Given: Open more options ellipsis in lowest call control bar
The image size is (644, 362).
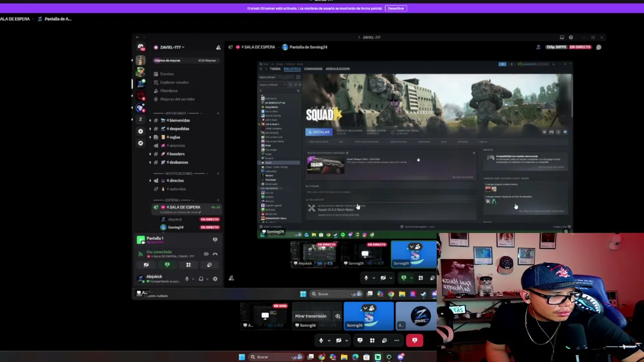Looking at the screenshot, I should pyautogui.click(x=396, y=341).
